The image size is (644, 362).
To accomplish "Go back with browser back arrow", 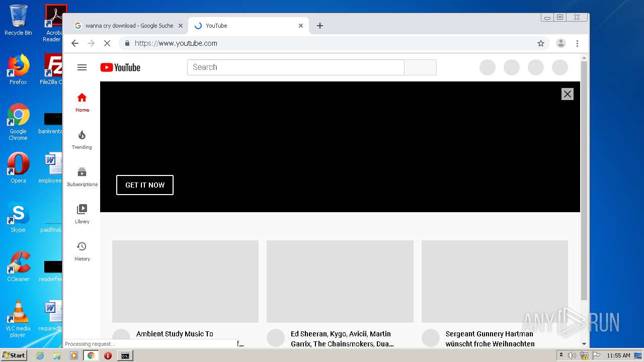I will click(x=75, y=43).
